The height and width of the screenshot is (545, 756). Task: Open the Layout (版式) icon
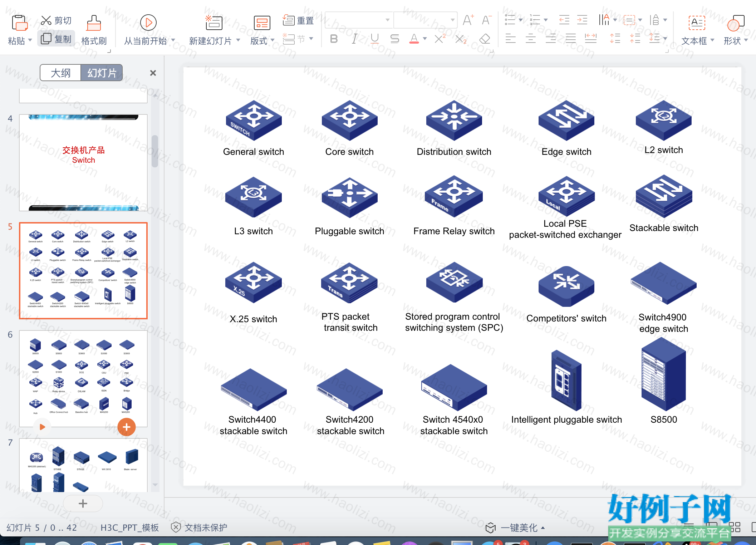pyautogui.click(x=262, y=23)
